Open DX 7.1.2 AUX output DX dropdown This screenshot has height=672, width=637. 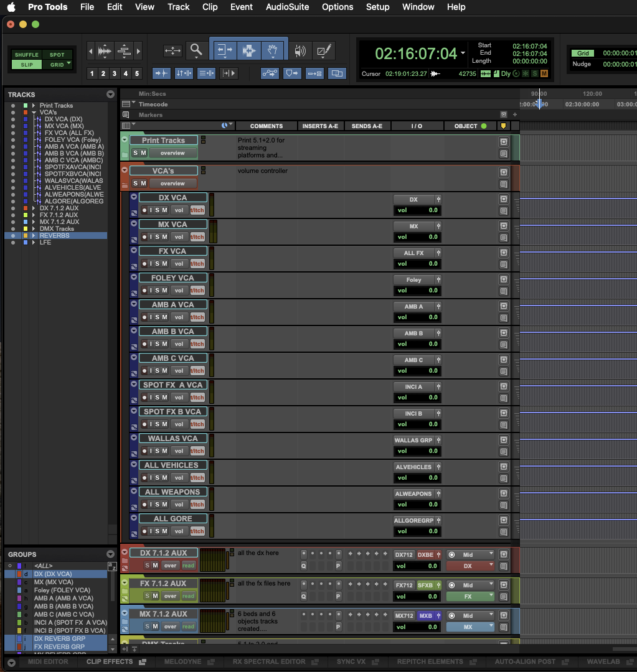[x=470, y=566]
